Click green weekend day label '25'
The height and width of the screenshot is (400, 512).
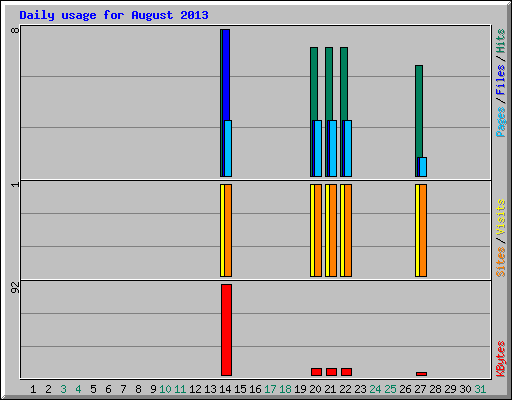click(x=390, y=389)
